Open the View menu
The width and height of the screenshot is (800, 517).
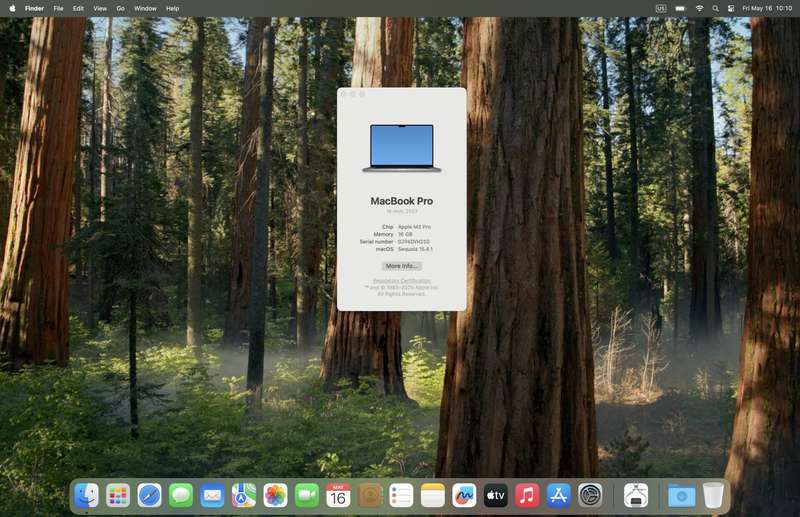pos(100,8)
